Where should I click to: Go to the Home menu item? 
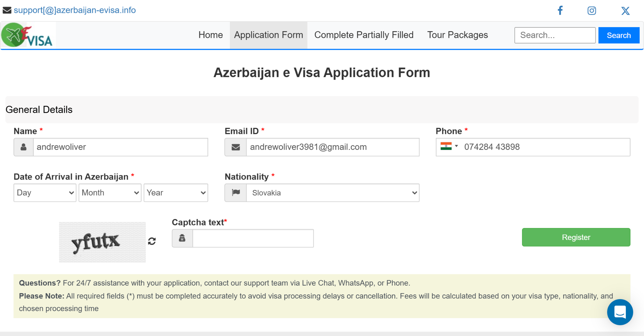click(210, 35)
